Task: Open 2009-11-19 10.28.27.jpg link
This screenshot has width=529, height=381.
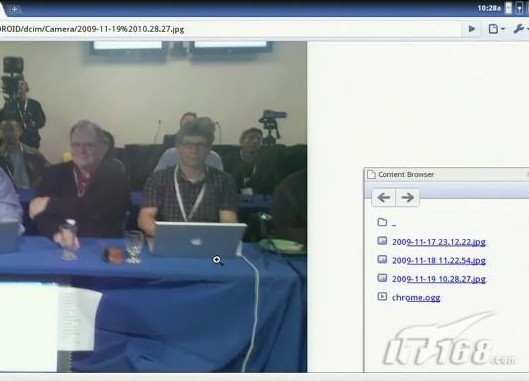Action: tap(439, 279)
